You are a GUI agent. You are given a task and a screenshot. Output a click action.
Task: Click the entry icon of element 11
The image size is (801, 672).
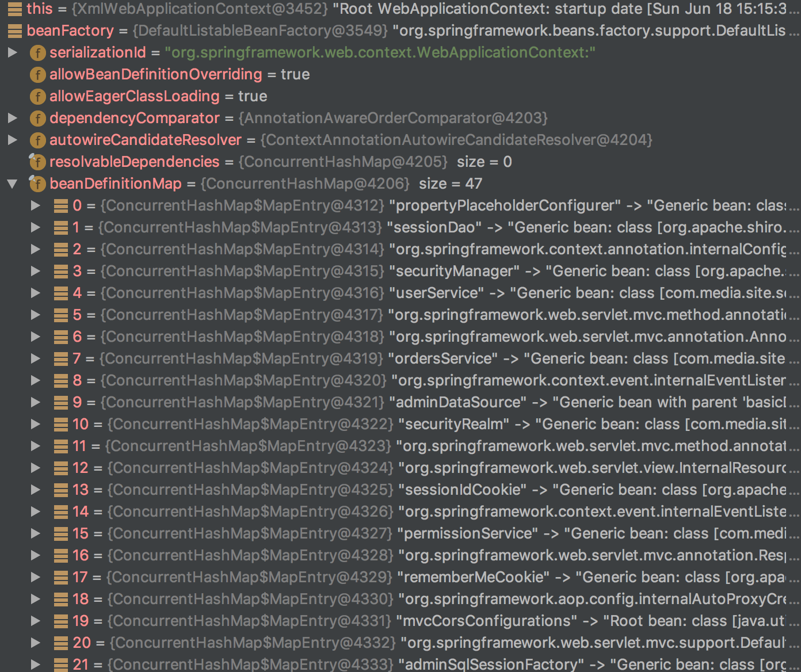(x=61, y=446)
